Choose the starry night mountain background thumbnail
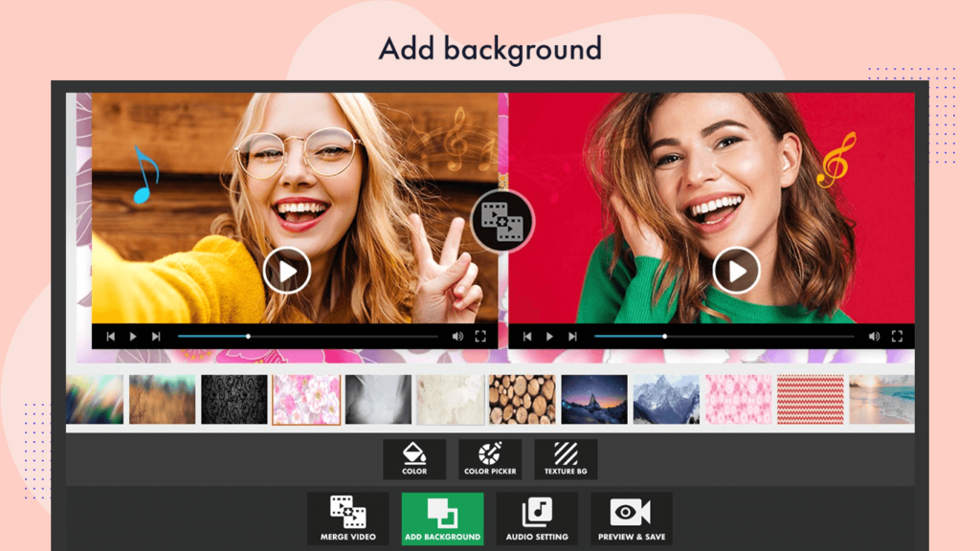Screen dimensions: 980x551 (594, 400)
